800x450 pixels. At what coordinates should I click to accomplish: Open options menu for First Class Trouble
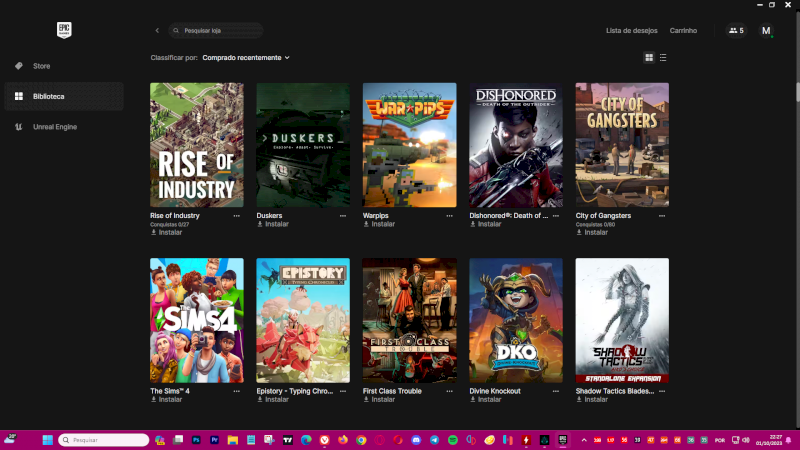pyautogui.click(x=449, y=391)
